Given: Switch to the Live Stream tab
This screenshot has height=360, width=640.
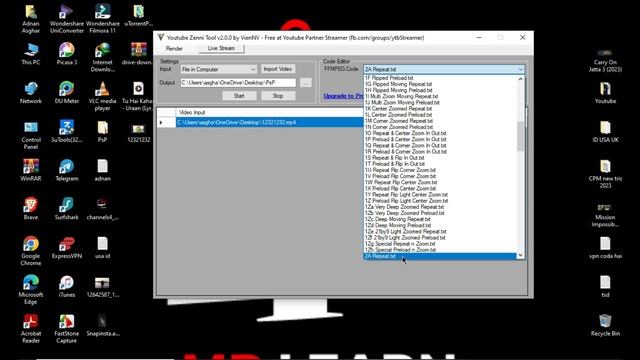Looking at the screenshot, I should [x=221, y=48].
